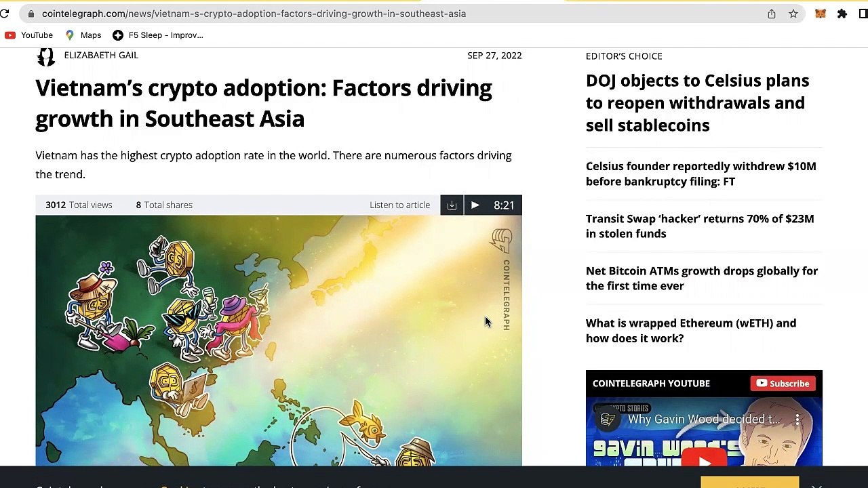Open DOJ objects to Celsius plans article
Screen dimensions: 868x488
[x=697, y=103]
